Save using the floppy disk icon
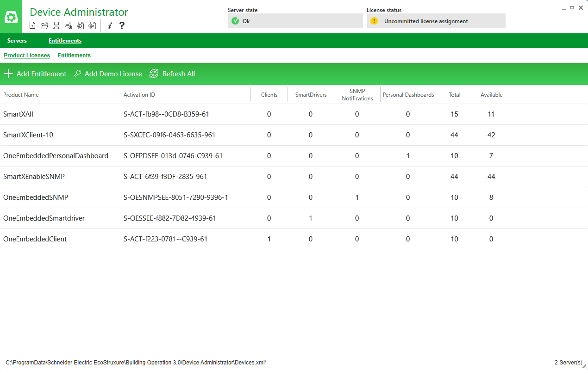 click(56, 25)
